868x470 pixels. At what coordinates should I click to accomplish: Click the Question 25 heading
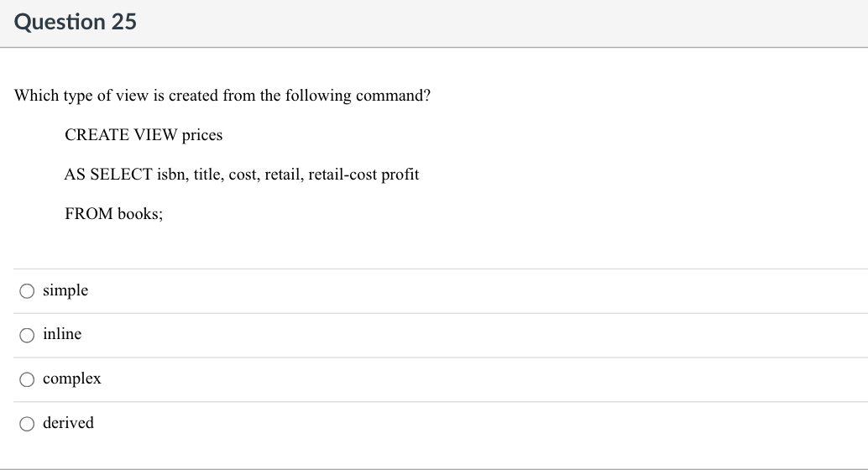[x=76, y=23]
